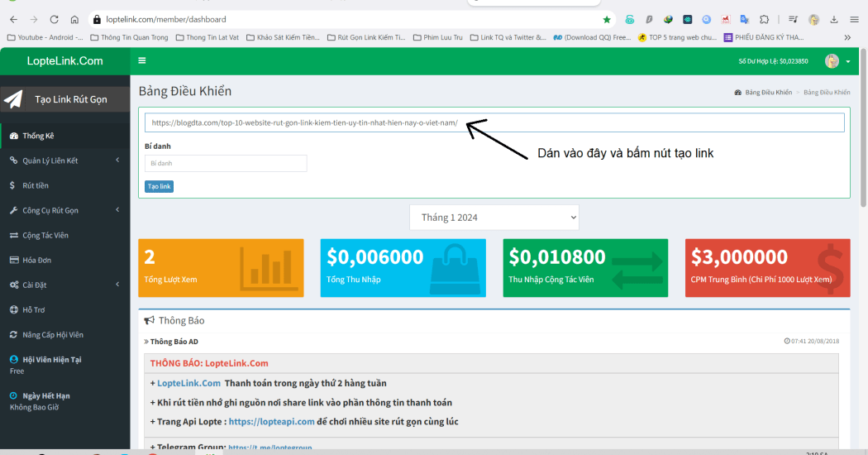Click the Rút tiền dollar icon
Image resolution: width=868 pixels, height=455 pixels.
[x=12, y=185]
